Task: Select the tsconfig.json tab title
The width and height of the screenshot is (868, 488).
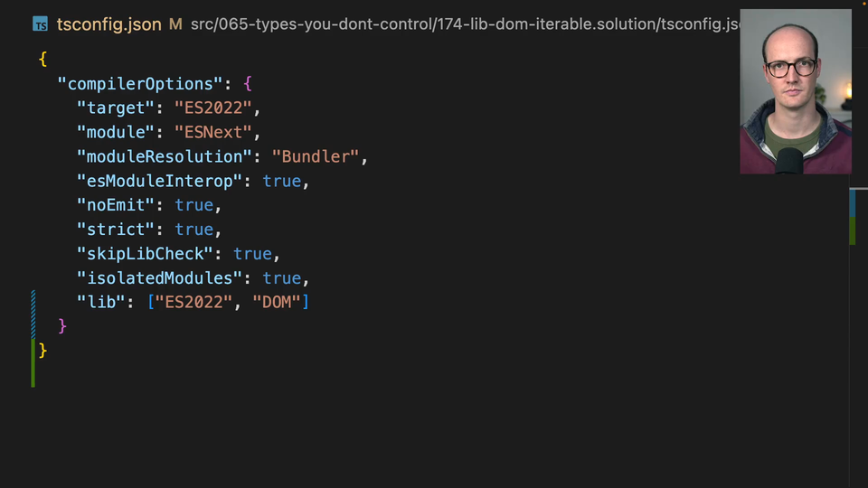Action: pyautogui.click(x=108, y=24)
